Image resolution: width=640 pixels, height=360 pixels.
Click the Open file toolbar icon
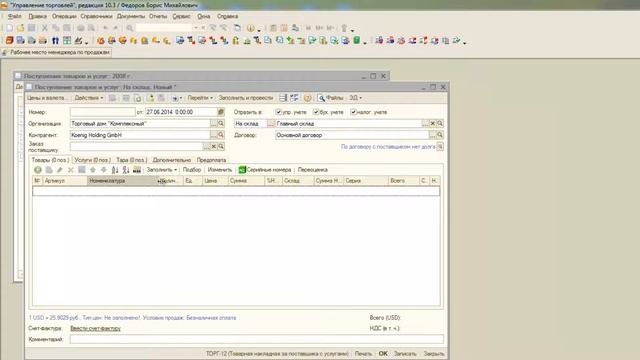(20, 28)
